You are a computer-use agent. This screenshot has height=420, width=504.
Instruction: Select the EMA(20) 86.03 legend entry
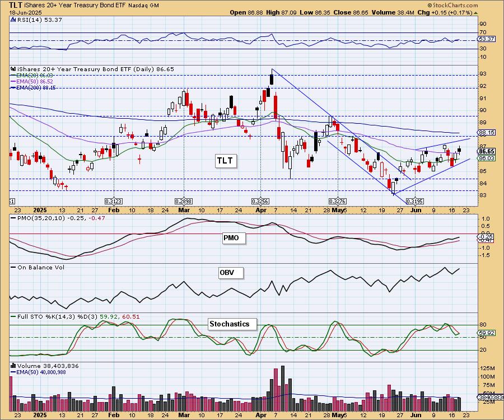click(x=31, y=75)
